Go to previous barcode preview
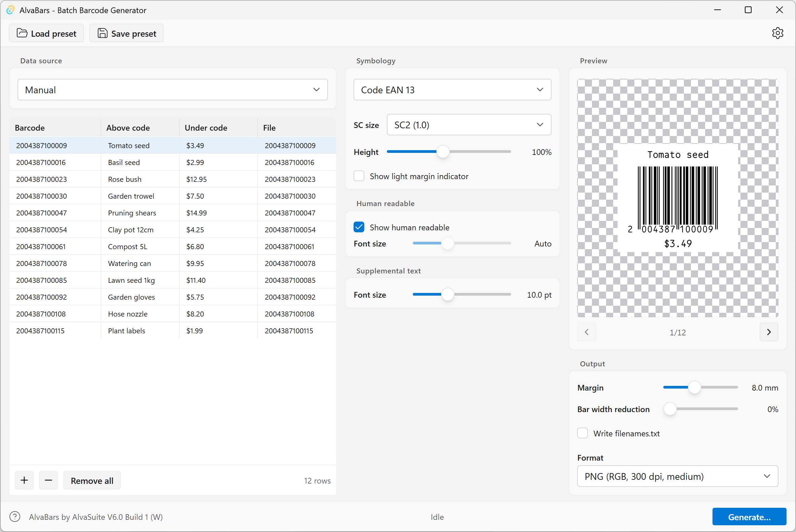The image size is (796, 532). click(587, 332)
